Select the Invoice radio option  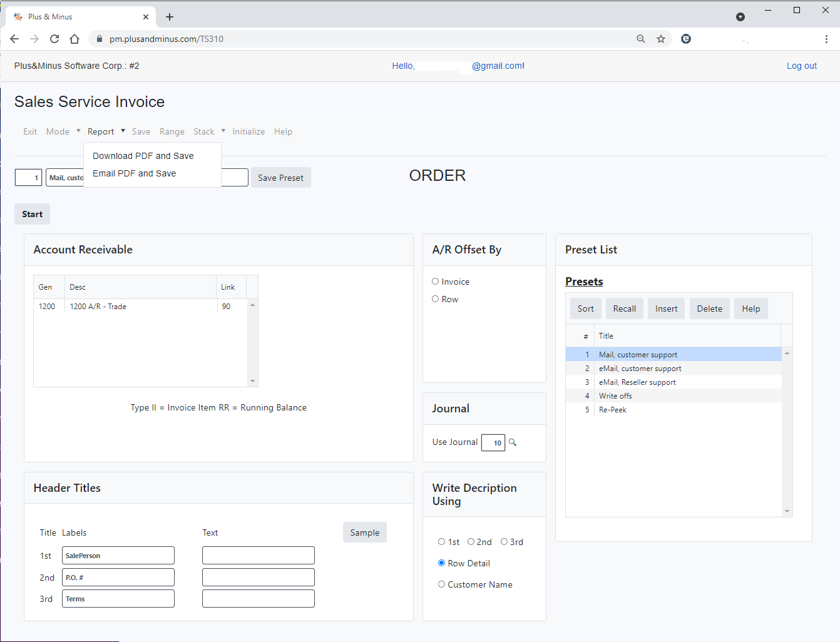click(x=436, y=282)
